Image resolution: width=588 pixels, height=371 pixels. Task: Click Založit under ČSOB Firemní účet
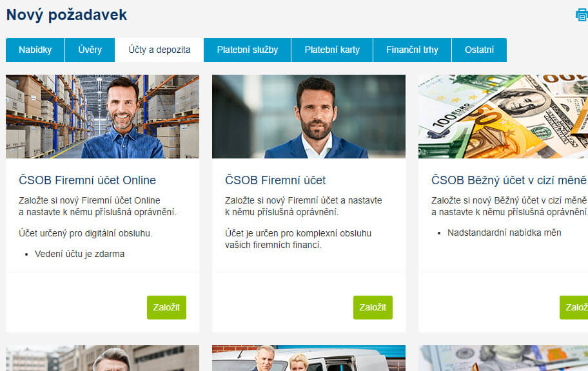[x=373, y=307]
